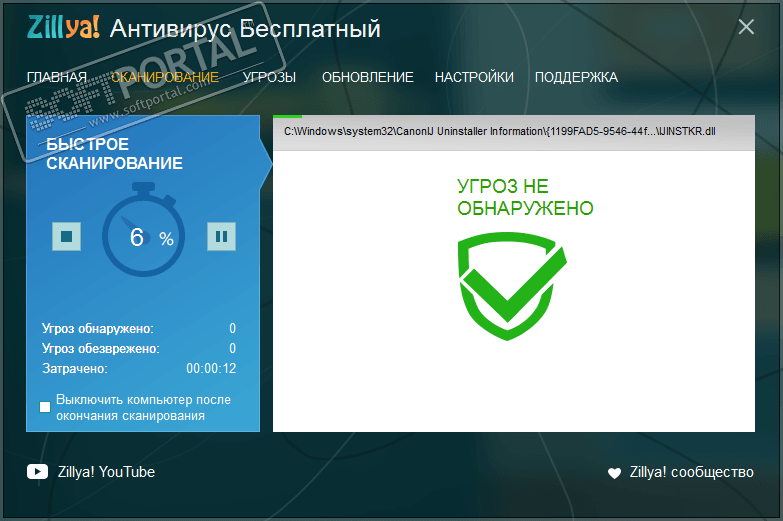Stop the quick scan
The height and width of the screenshot is (521, 783).
point(66,236)
